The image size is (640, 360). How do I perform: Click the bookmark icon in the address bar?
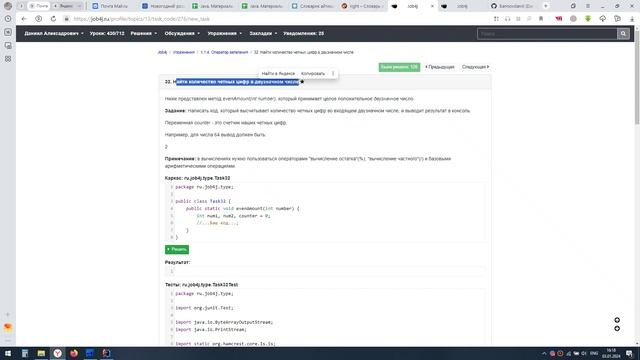pyautogui.click(x=541, y=19)
